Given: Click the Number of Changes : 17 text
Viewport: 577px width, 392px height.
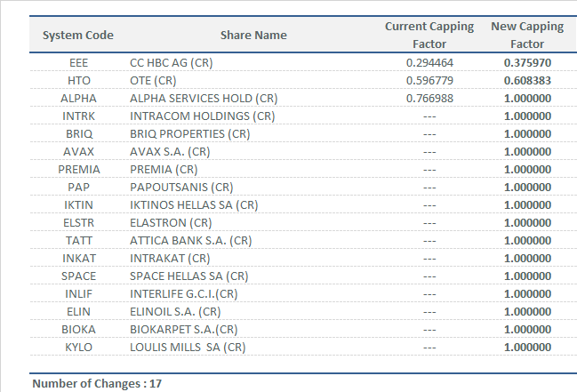Looking at the screenshot, I should [x=98, y=384].
